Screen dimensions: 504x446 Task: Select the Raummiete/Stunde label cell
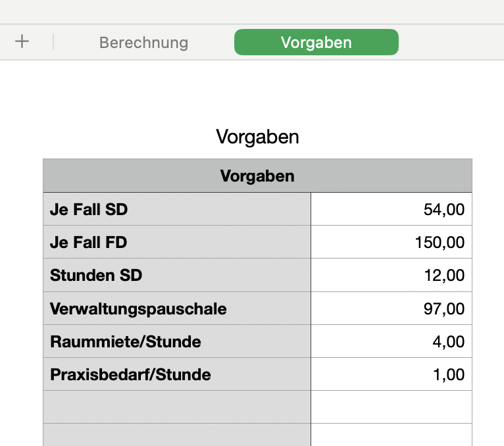(176, 341)
